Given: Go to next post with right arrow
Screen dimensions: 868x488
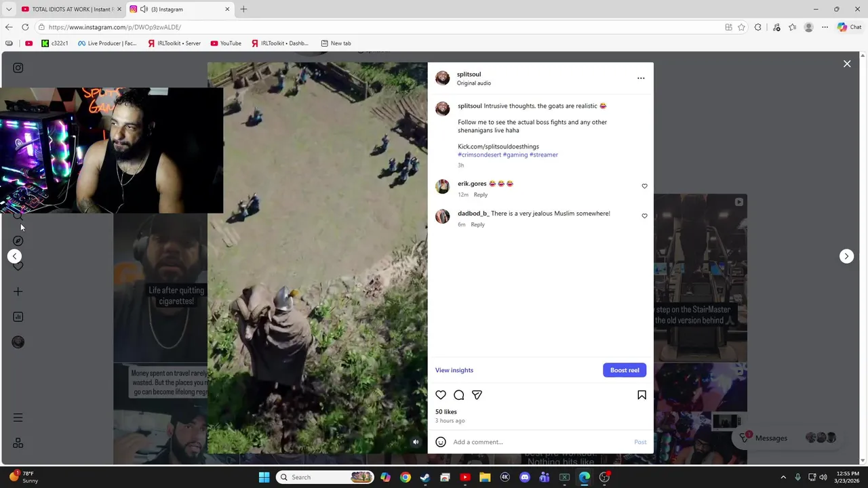Looking at the screenshot, I should (x=846, y=256).
